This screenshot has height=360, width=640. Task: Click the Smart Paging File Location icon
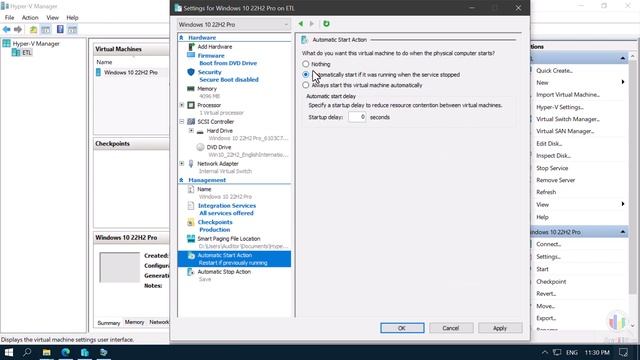[191, 239]
